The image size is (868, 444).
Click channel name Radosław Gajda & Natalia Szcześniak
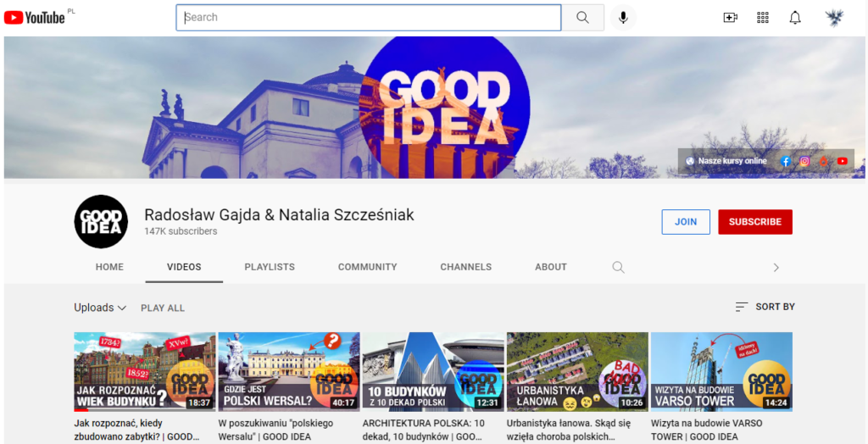[279, 215]
